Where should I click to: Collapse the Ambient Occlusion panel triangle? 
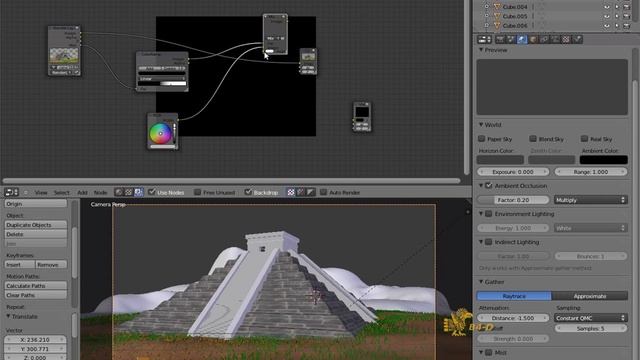(481, 185)
